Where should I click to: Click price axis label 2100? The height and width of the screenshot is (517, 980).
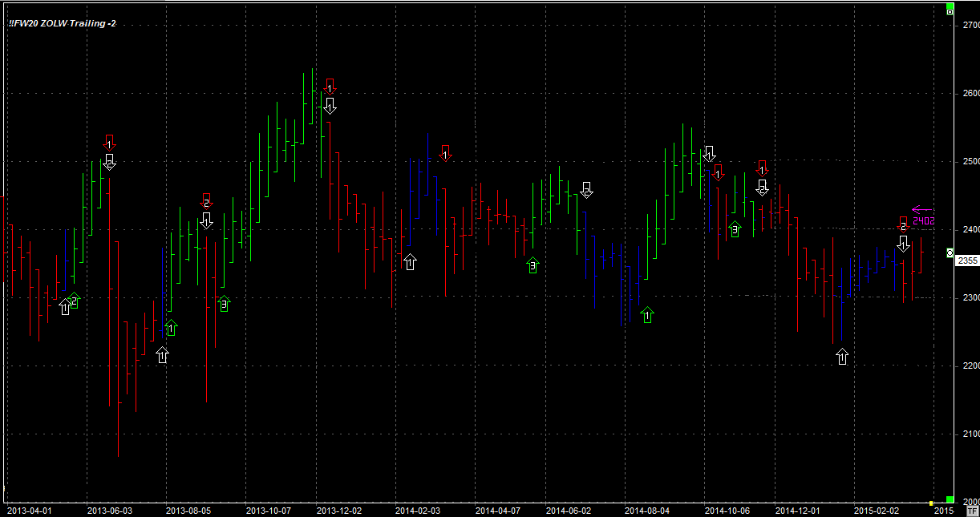[x=970, y=434]
